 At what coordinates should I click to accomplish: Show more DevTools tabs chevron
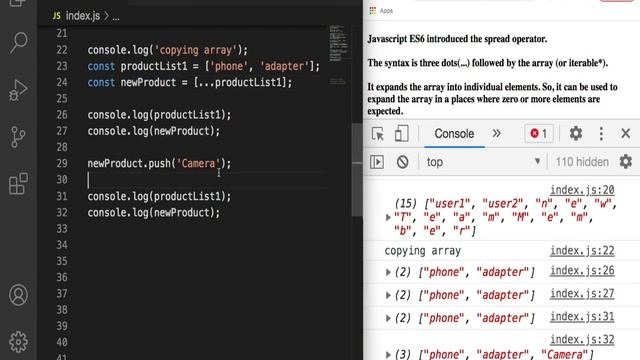point(496,133)
